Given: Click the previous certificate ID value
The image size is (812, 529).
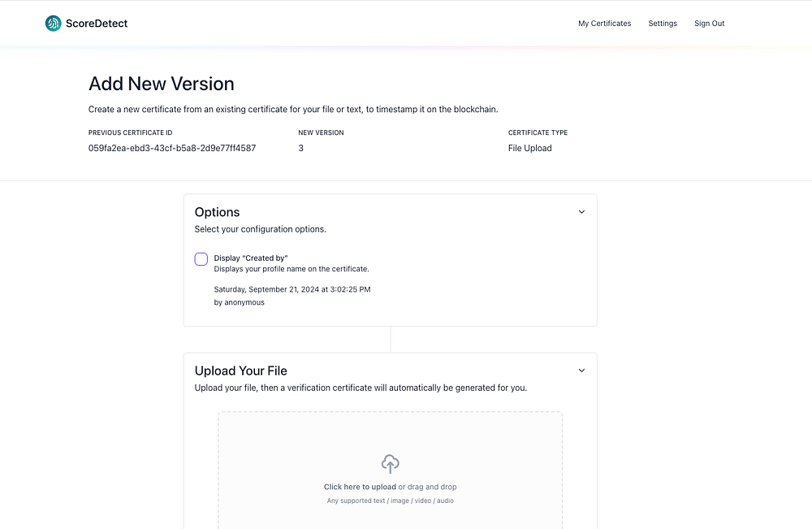Looking at the screenshot, I should pyautogui.click(x=172, y=149).
